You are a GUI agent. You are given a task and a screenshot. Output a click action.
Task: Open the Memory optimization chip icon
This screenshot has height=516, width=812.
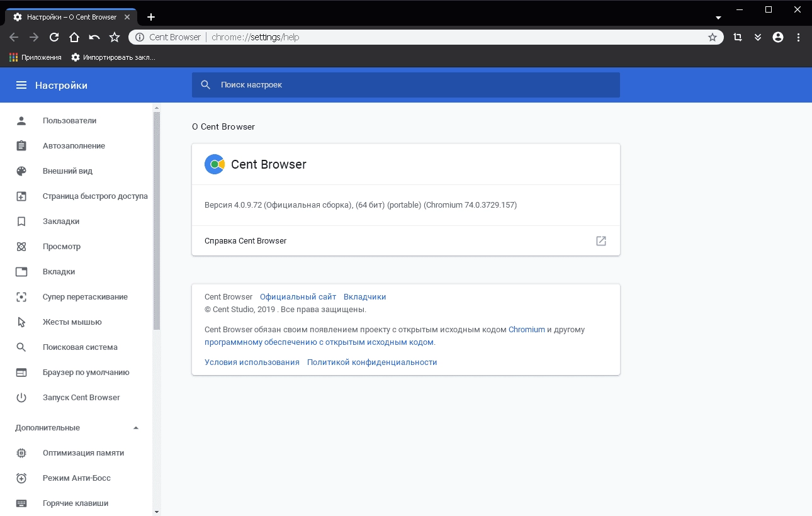point(21,452)
